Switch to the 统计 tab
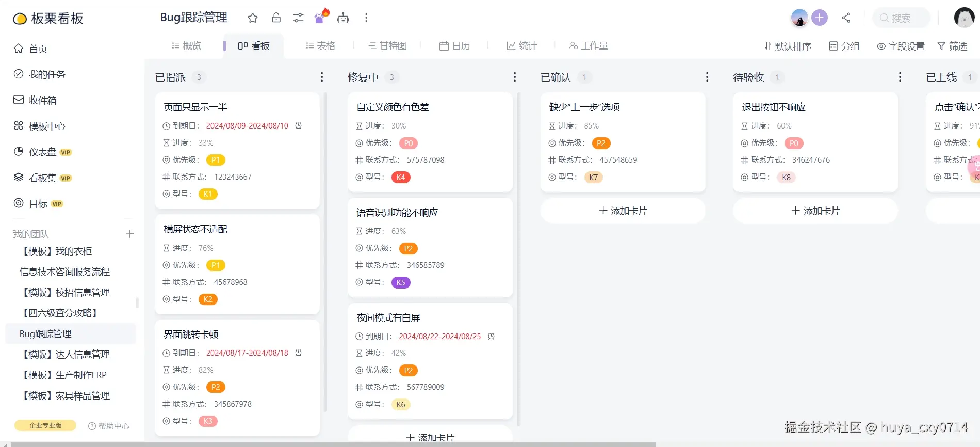980x447 pixels. click(521, 46)
